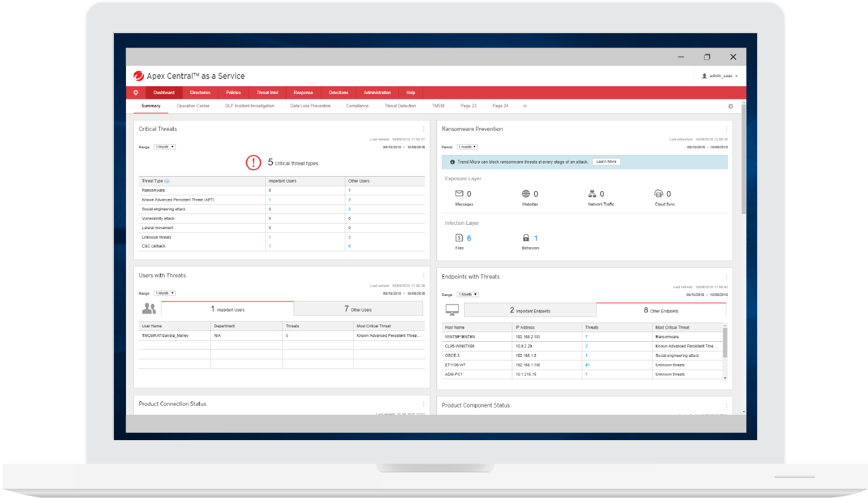The image size is (868, 498).
Task: Open Critical Threats widget options menu
Action: (424, 129)
